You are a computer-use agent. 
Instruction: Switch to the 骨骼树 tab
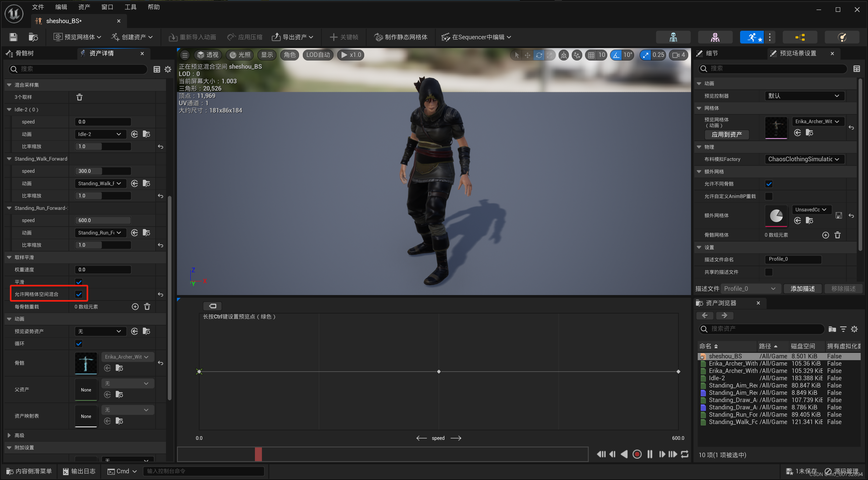(x=24, y=53)
